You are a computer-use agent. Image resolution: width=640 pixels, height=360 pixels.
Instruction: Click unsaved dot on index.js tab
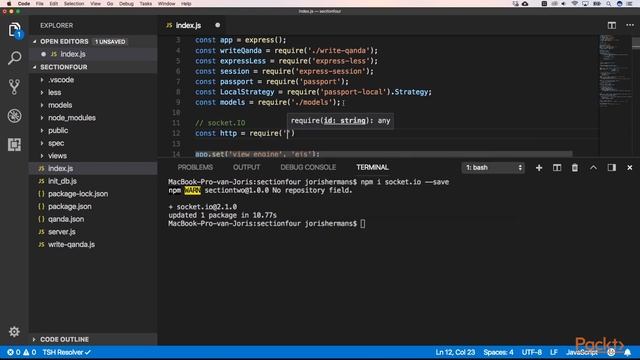click(218, 25)
